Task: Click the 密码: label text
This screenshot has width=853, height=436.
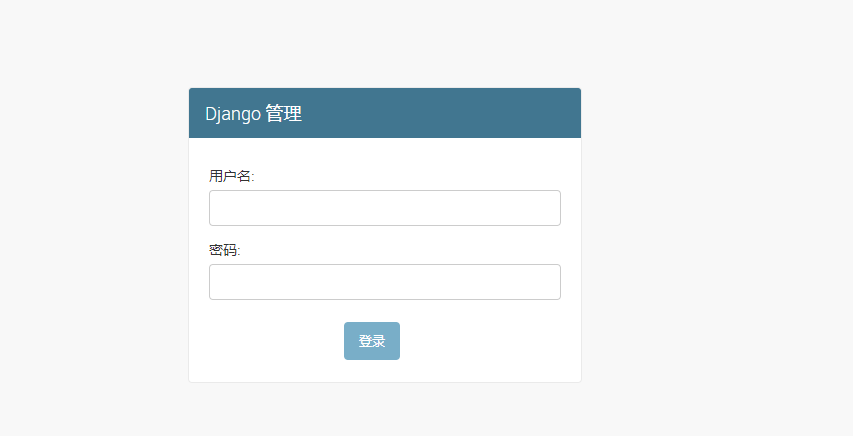Action: [224, 250]
